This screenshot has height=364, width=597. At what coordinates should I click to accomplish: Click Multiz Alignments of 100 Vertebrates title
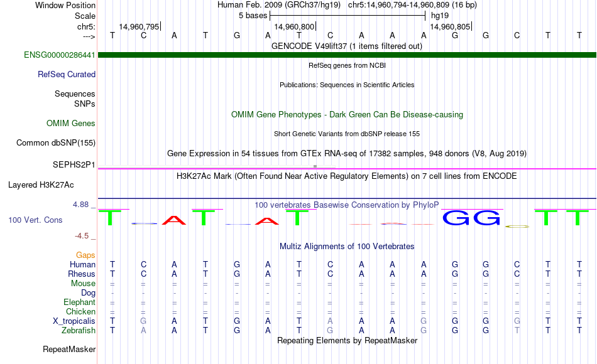point(347,246)
